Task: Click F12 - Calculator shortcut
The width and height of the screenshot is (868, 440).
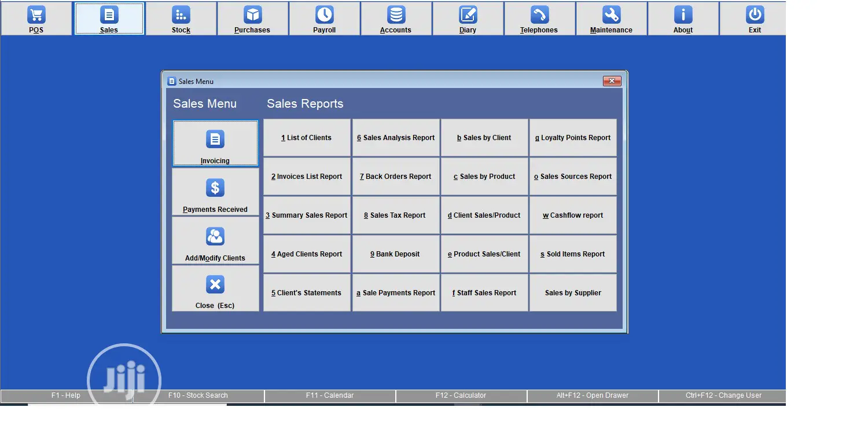Action: pos(461,396)
